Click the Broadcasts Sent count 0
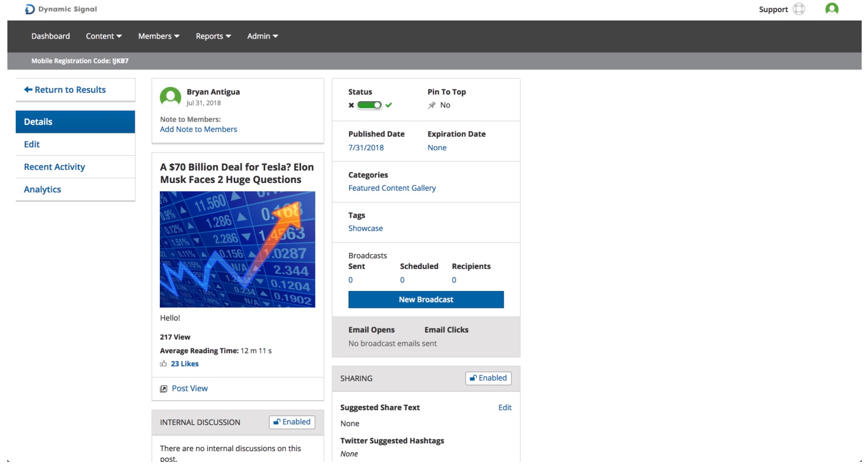This screenshot has height=475, width=868. click(351, 280)
